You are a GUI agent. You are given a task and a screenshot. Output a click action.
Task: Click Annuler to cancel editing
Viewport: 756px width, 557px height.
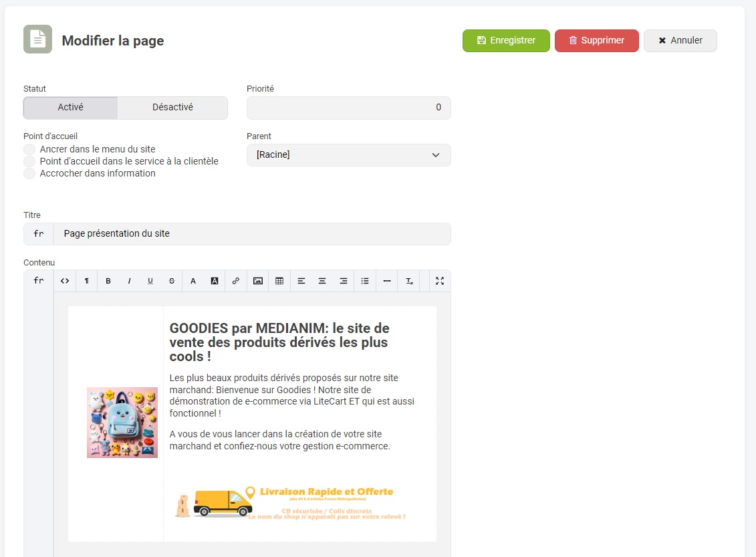(680, 41)
